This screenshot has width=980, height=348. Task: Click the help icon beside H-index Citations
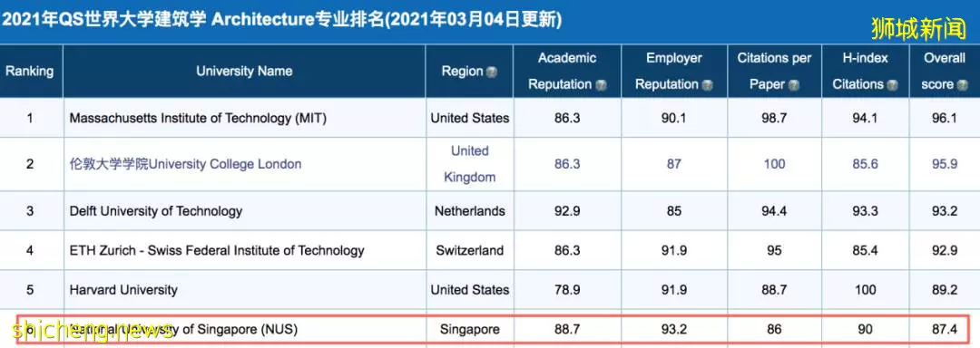coord(892,85)
